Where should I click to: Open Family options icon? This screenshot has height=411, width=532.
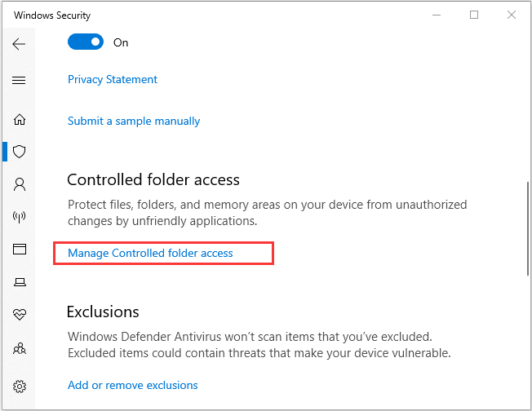click(x=20, y=348)
